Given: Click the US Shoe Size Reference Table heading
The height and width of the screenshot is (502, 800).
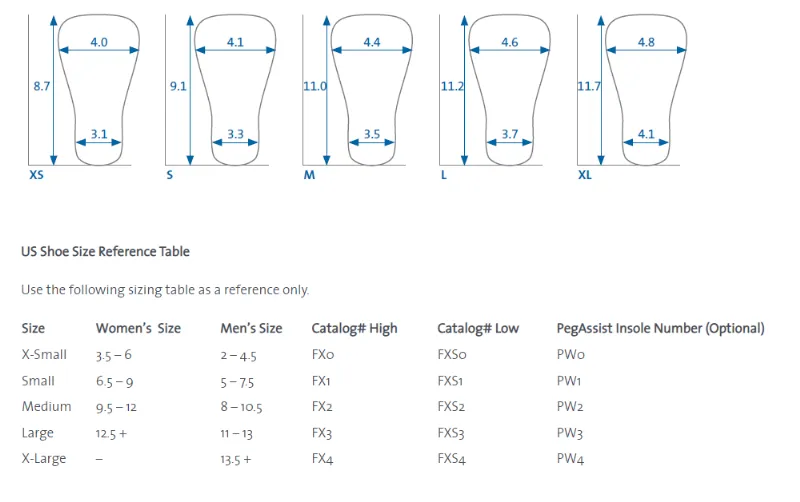Looking at the screenshot, I should (x=105, y=252).
